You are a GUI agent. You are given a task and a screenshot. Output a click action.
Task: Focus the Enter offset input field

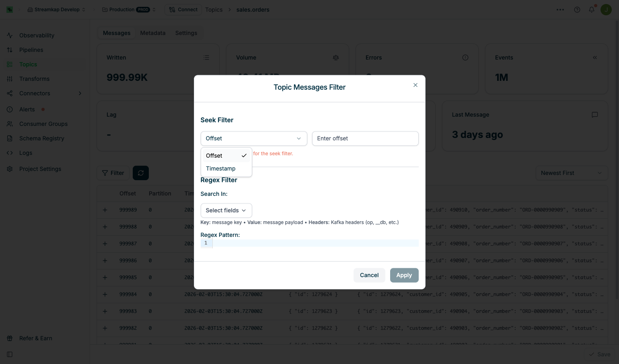point(365,138)
